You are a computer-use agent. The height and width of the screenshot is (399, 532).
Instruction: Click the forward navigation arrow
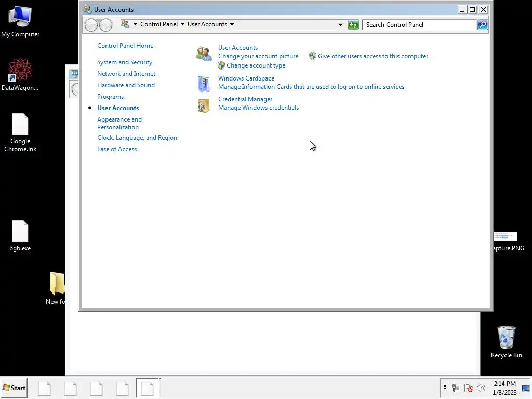pyautogui.click(x=105, y=25)
